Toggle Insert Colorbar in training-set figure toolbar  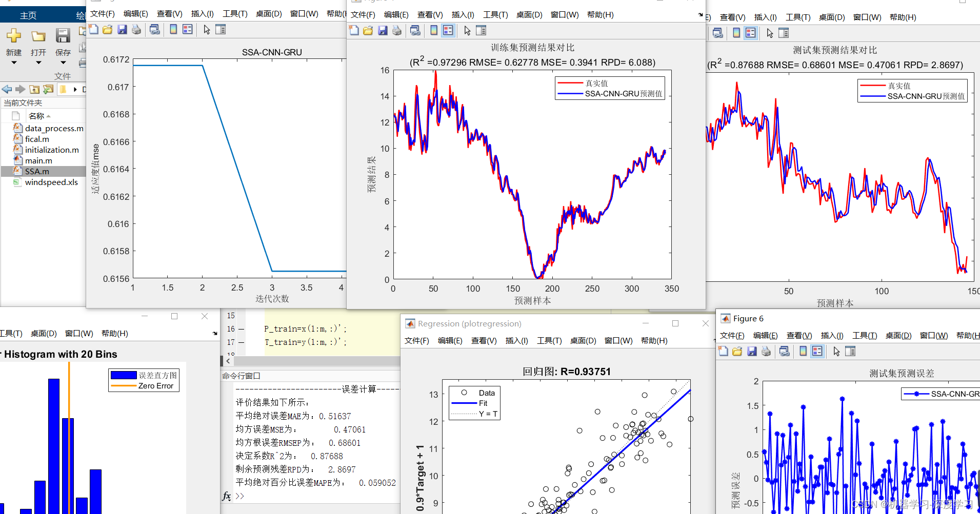tap(434, 31)
